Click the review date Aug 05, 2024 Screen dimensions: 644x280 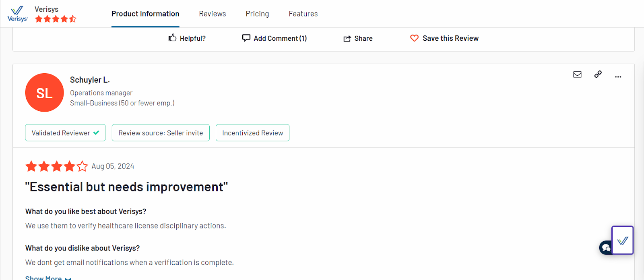pyautogui.click(x=113, y=166)
